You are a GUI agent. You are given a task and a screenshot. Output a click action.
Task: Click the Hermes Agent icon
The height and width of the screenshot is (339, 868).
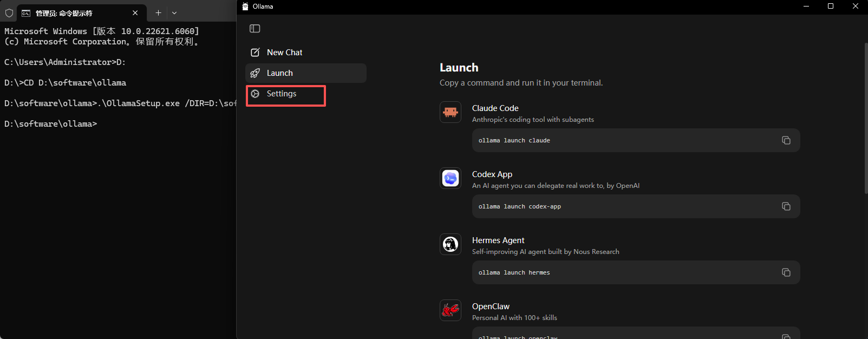point(451,244)
